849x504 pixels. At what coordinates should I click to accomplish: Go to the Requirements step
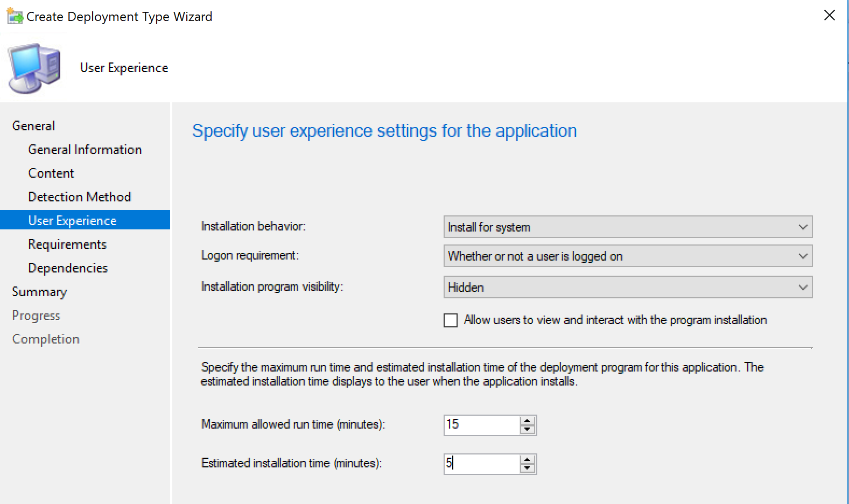point(67,244)
